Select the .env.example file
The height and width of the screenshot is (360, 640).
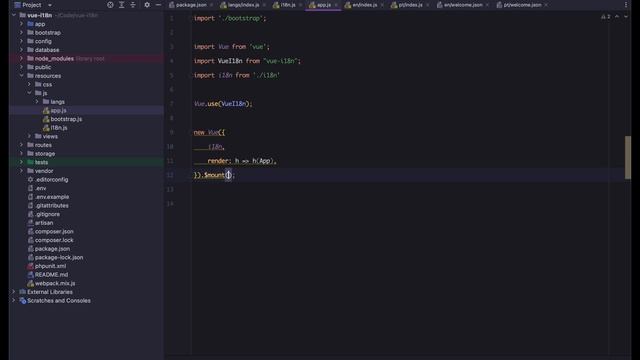pos(52,197)
